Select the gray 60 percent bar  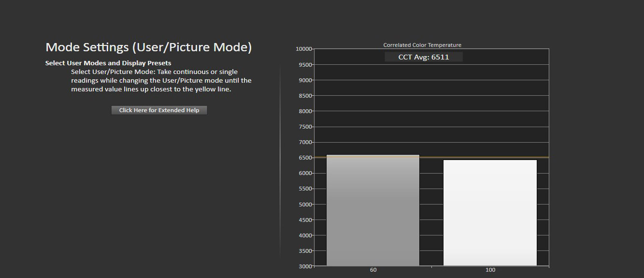(372, 210)
